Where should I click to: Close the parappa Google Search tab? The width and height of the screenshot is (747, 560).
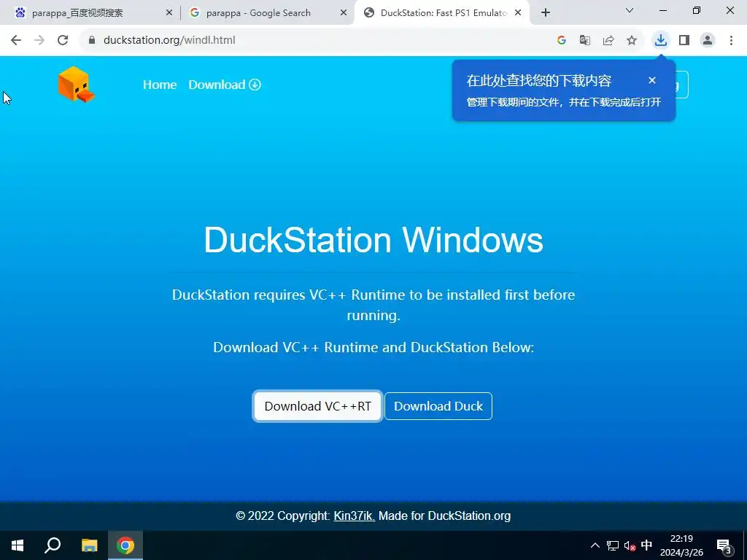tap(344, 13)
